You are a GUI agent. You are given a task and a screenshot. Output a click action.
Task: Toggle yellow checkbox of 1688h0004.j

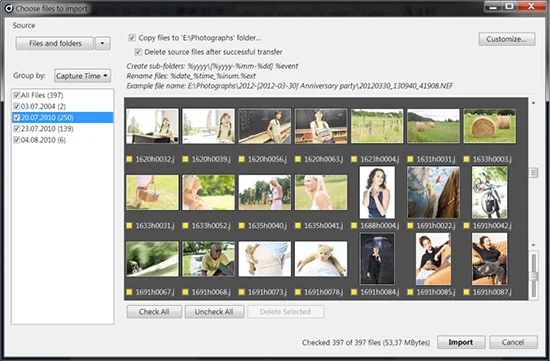click(x=354, y=226)
